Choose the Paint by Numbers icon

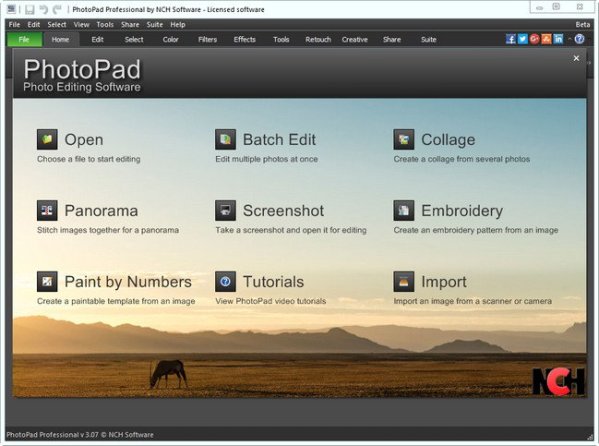point(47,281)
